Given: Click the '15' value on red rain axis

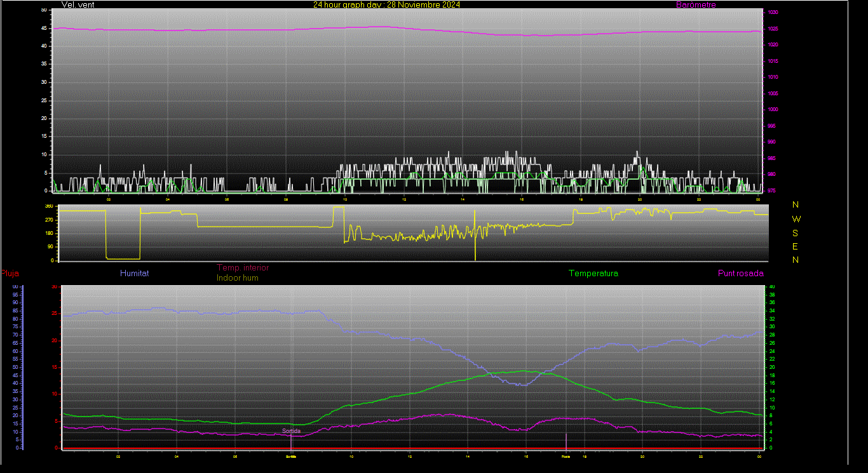Looking at the screenshot, I should [54, 367].
